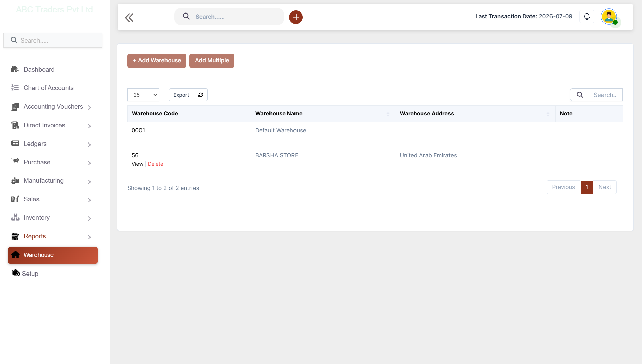The width and height of the screenshot is (642, 364).
Task: Open user profile avatar
Action: coord(609,17)
